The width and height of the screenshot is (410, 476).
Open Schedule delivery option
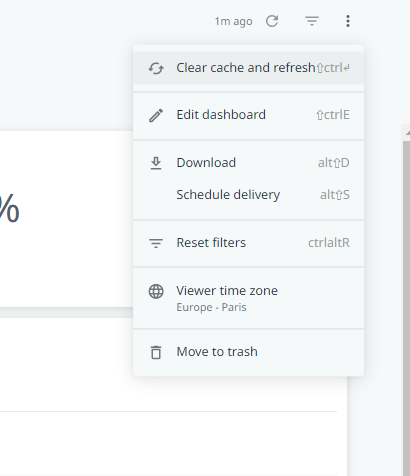(248, 195)
